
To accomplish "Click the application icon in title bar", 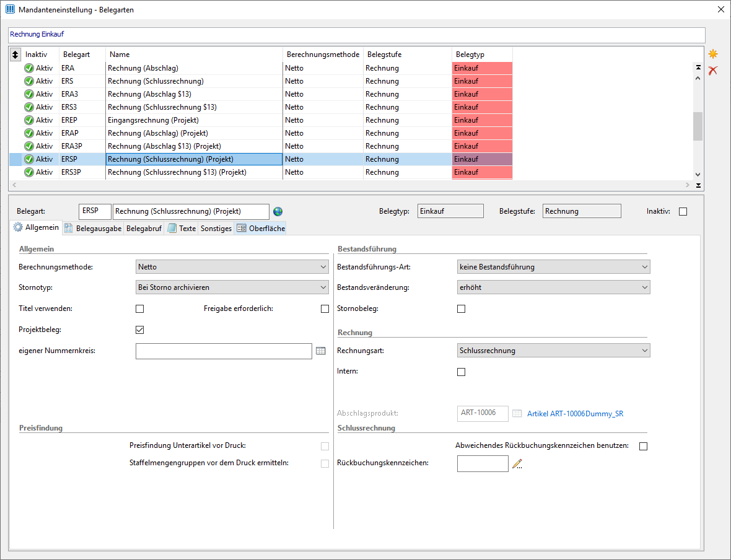I will click(x=10, y=9).
